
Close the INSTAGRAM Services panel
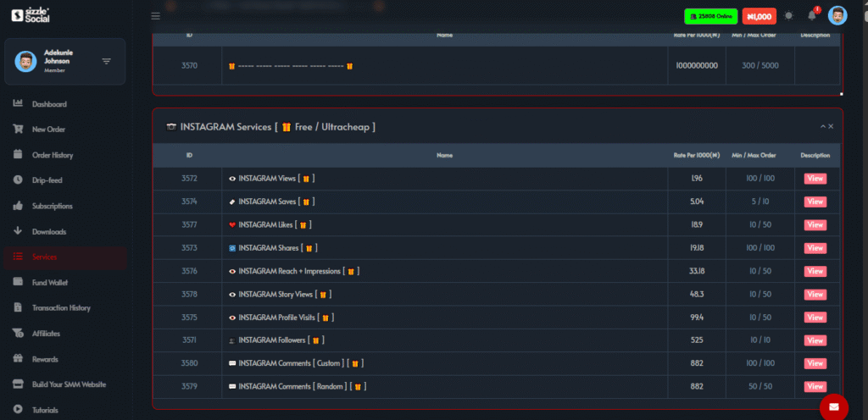pyautogui.click(x=831, y=126)
